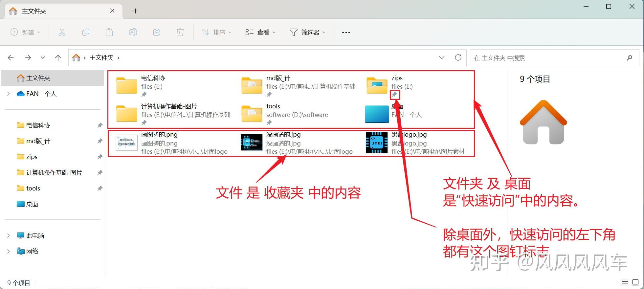Open 计算机操作基础-图片 in the sidebar

click(49, 172)
